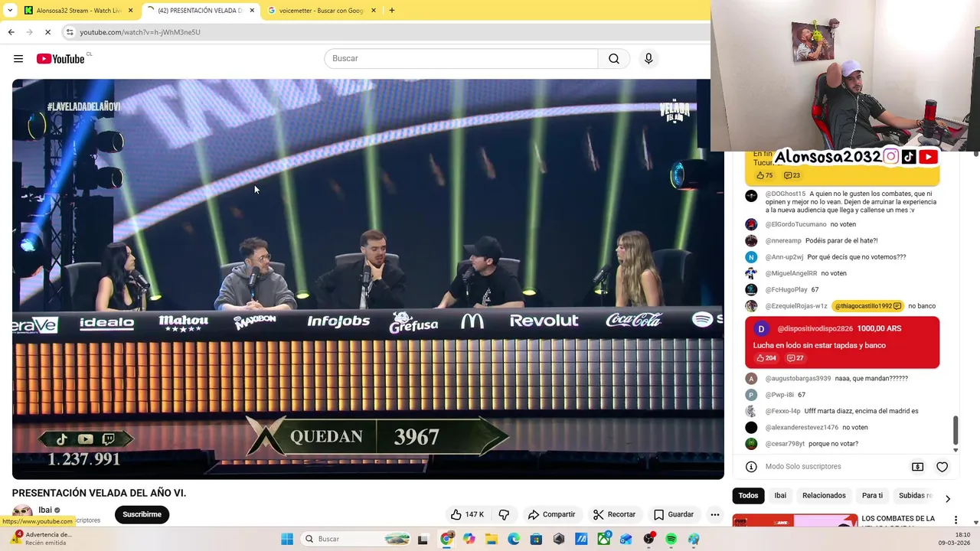Open the Recortar clip tool
The image size is (980, 551).
(615, 514)
